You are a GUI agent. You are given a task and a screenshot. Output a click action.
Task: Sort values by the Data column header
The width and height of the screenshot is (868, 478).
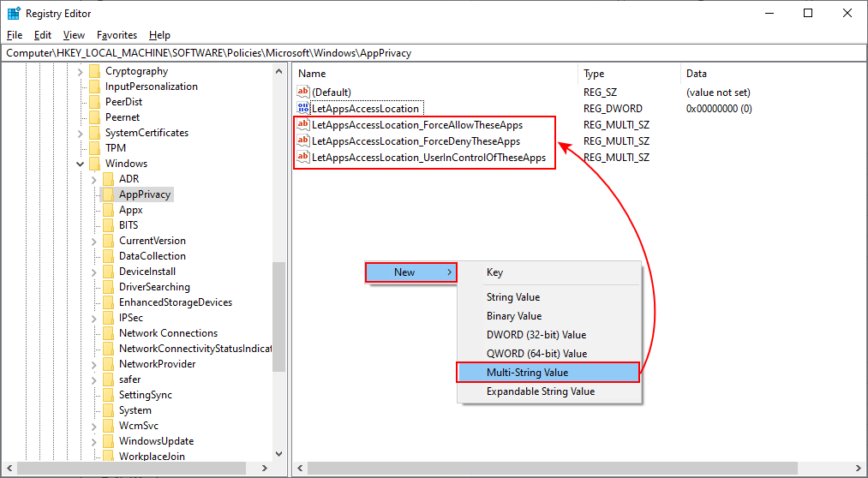[x=774, y=74]
